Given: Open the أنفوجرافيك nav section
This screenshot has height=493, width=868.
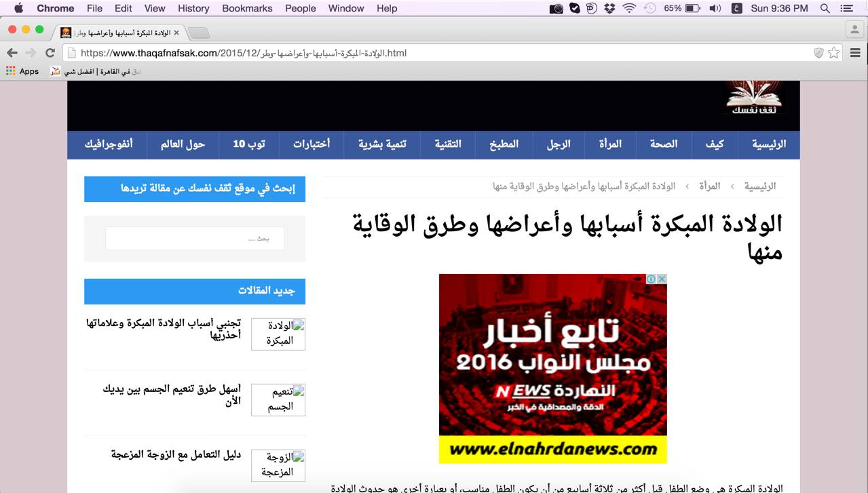Looking at the screenshot, I should (x=109, y=144).
